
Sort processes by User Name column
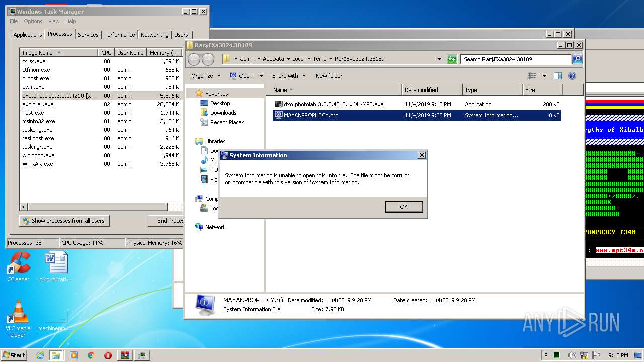(130, 53)
